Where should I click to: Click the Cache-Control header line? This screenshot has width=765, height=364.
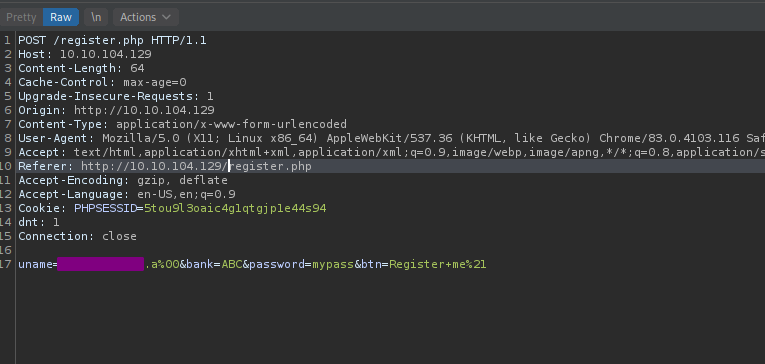[x=102, y=82]
